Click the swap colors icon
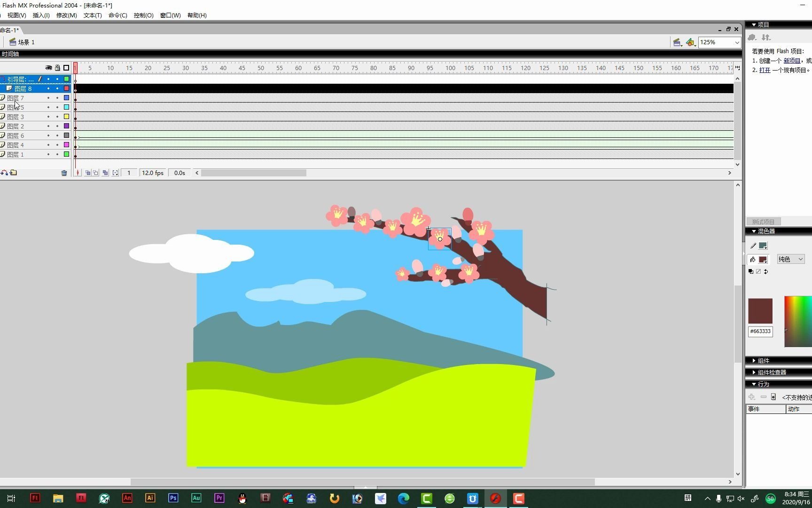The image size is (812, 508). tap(766, 271)
